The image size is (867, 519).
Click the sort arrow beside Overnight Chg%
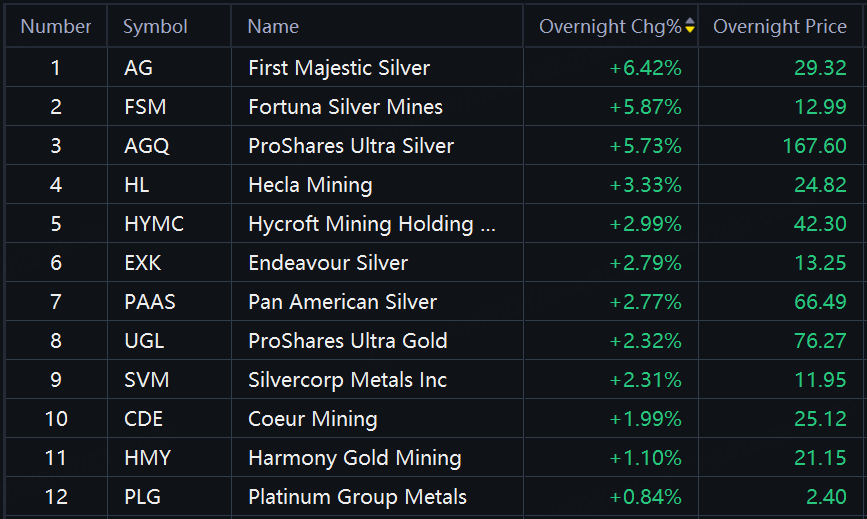coord(690,27)
